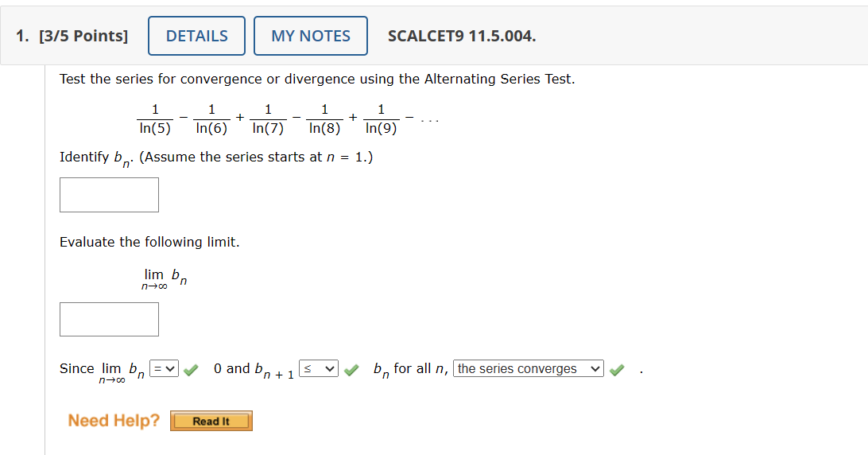Click 'Evaluate the following limit' text
This screenshot has height=455, width=868.
(149, 242)
